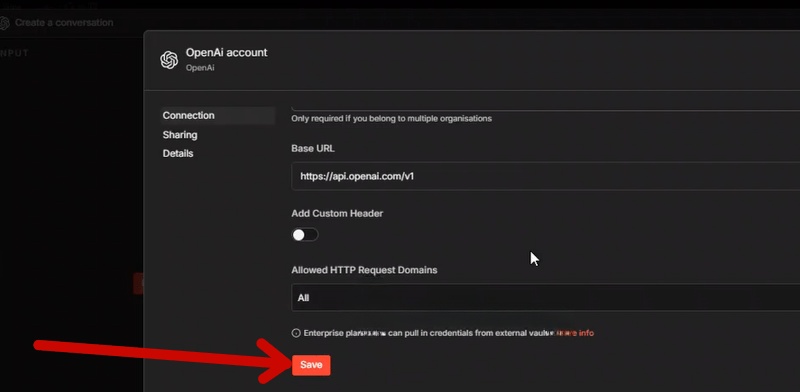Click the red Save button
Viewport: 800px width, 392px height.
[x=311, y=365]
